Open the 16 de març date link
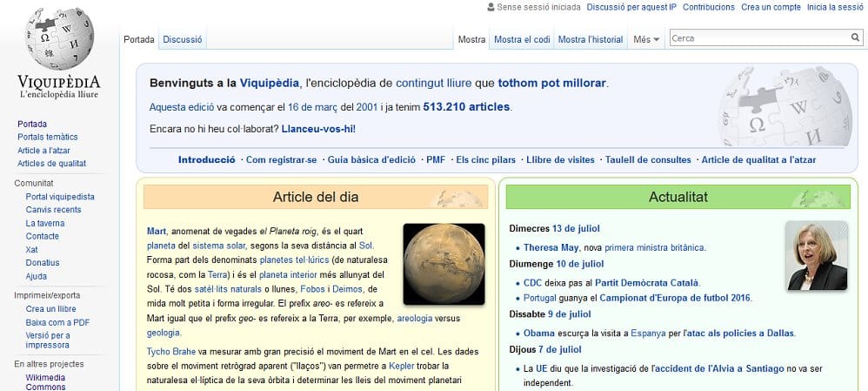This screenshot has height=391, width=868. coord(313,107)
